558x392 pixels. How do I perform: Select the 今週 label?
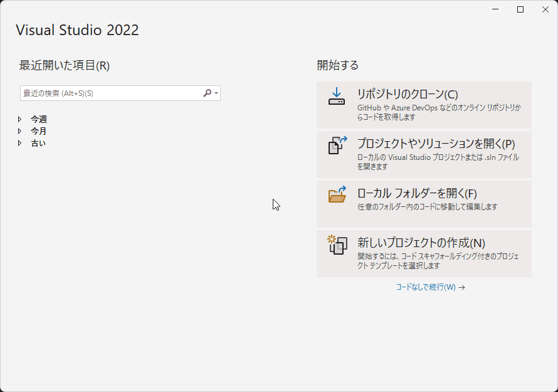[39, 119]
